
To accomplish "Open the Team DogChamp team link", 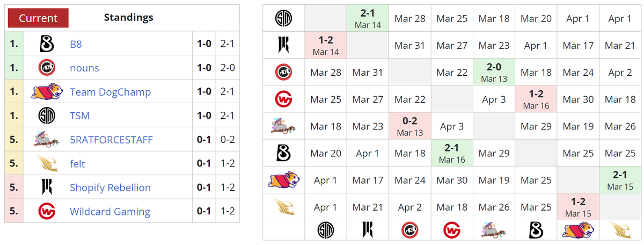I will [x=110, y=92].
